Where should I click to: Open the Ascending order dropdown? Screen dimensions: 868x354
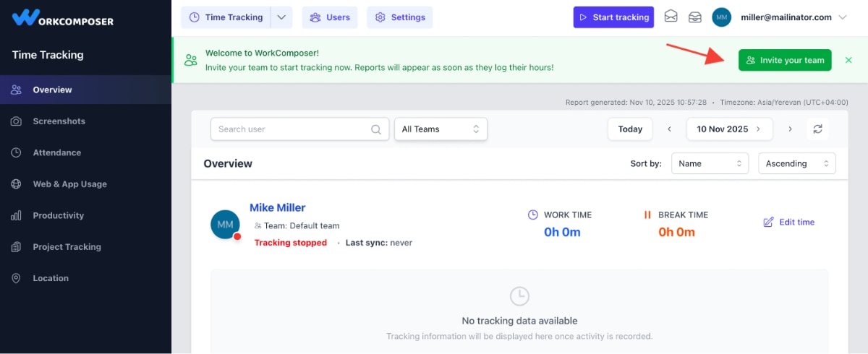[x=796, y=163]
